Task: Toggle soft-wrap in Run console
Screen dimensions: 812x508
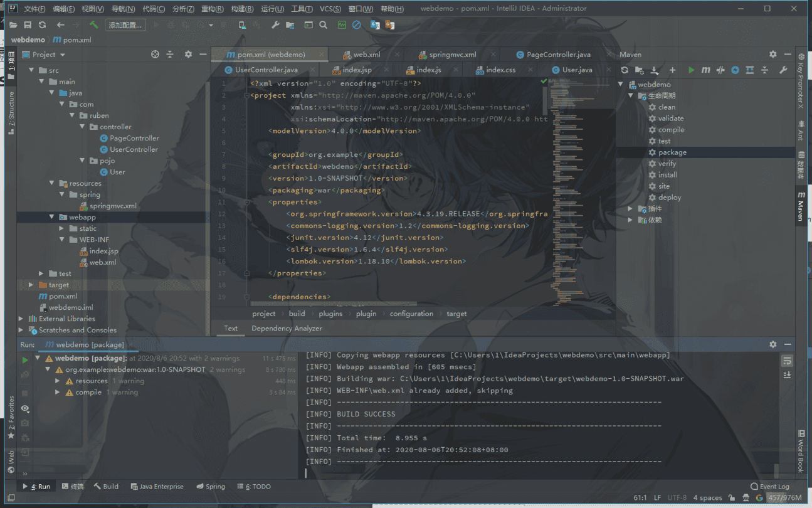Action: click(x=787, y=360)
